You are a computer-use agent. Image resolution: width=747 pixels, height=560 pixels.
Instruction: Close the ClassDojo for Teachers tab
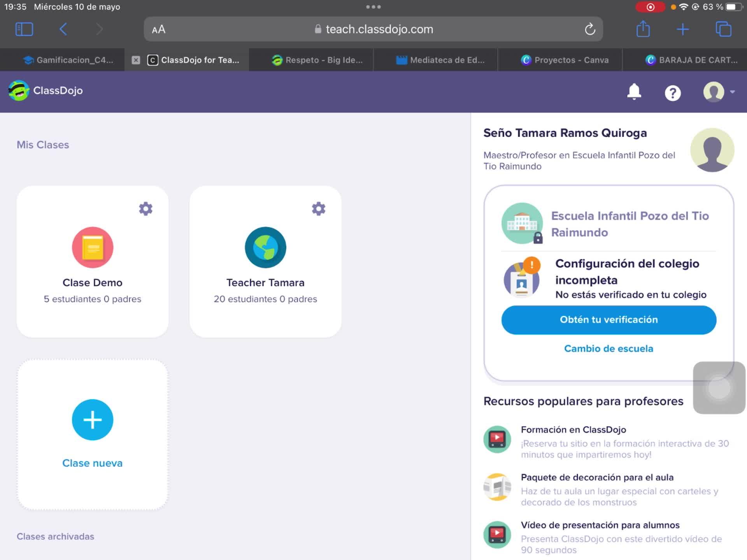click(135, 60)
